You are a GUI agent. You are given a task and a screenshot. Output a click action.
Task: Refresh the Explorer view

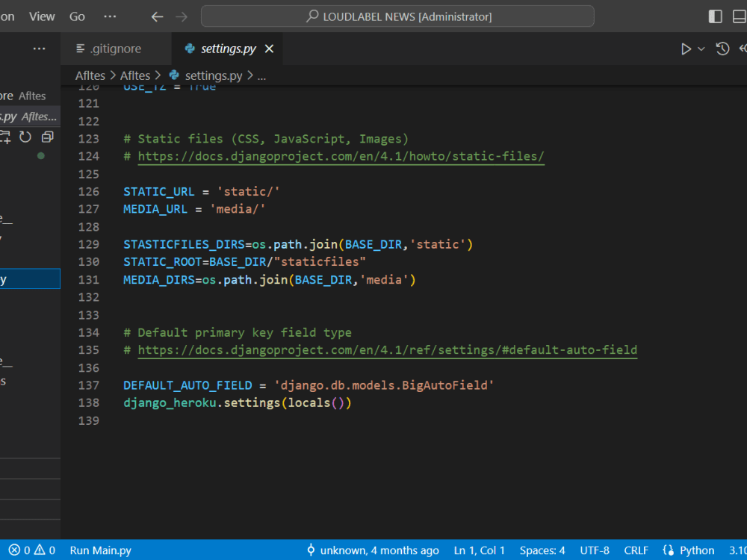pyautogui.click(x=25, y=137)
